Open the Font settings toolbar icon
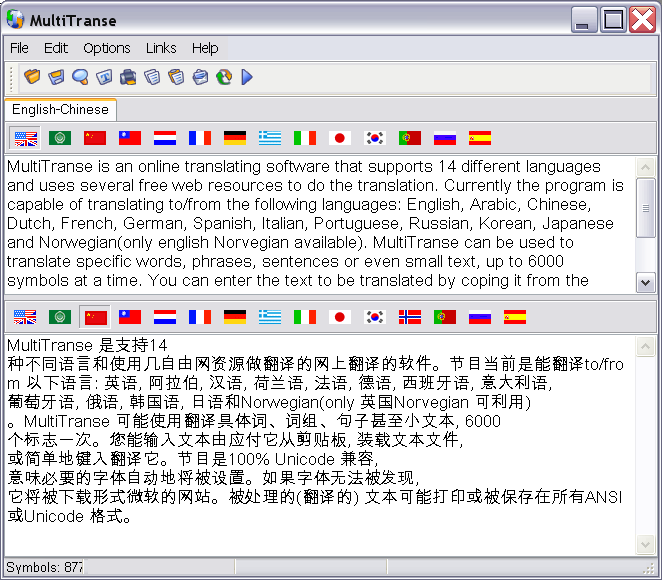 coord(104,77)
